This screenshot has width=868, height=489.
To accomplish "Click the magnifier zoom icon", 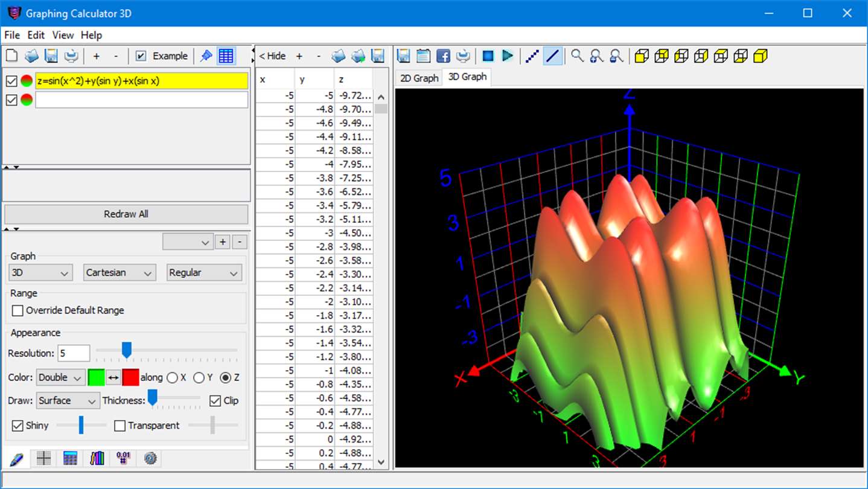I will coord(578,56).
